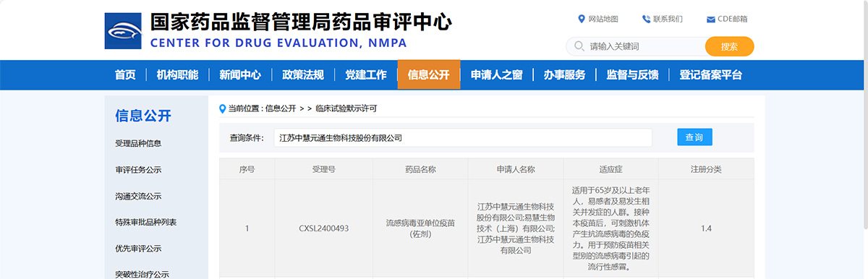
Task: Click the contact us phone icon
Action: pyautogui.click(x=646, y=19)
